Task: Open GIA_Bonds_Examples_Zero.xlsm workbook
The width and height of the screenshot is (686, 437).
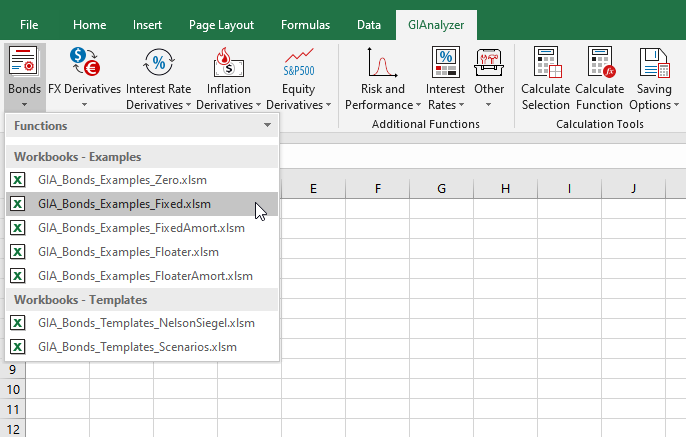Action: tap(142, 180)
